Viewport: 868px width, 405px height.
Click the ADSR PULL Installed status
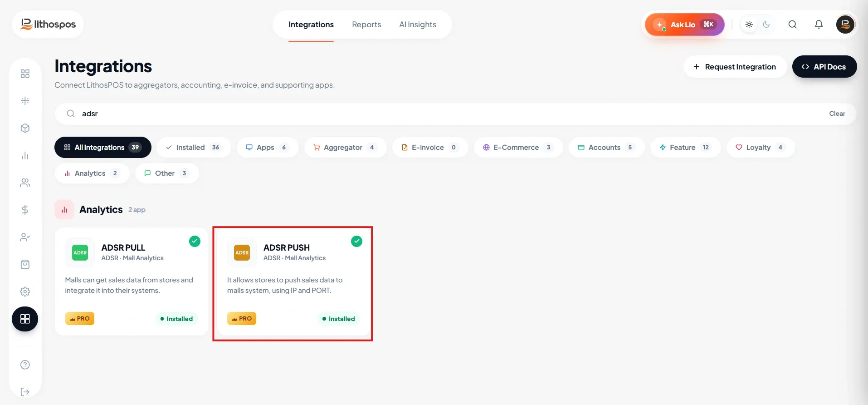(x=177, y=319)
